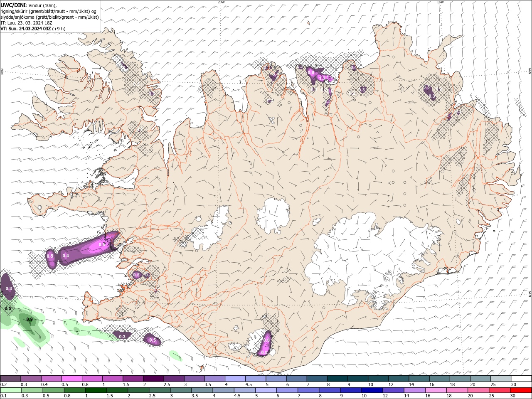Click the red 30 swatch in lower legend
Screen dimensions: 532x399
click(521, 390)
